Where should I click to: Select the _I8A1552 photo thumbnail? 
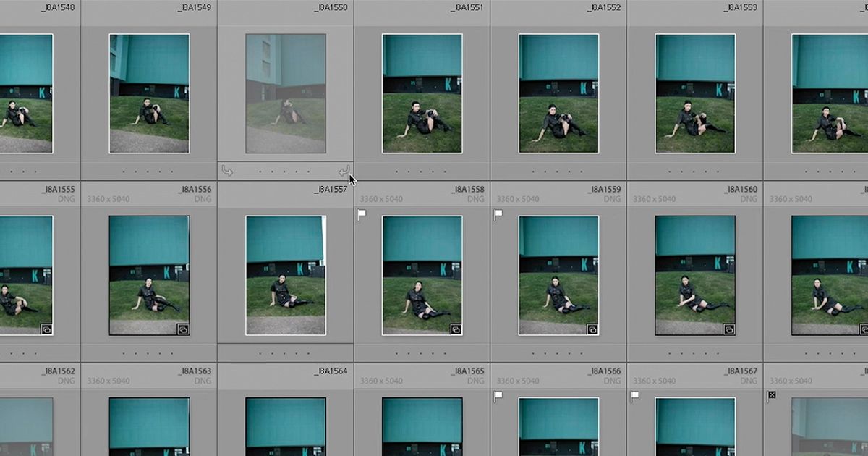[x=558, y=93]
